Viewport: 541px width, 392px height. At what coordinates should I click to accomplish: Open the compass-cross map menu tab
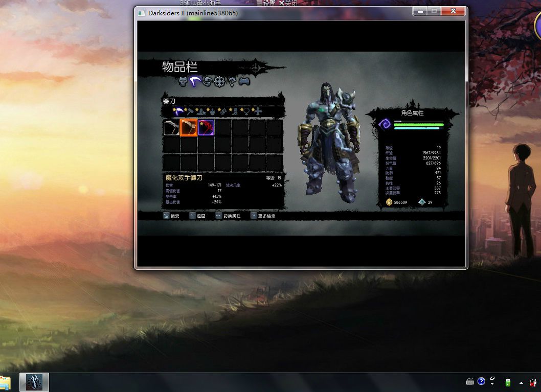[219, 81]
